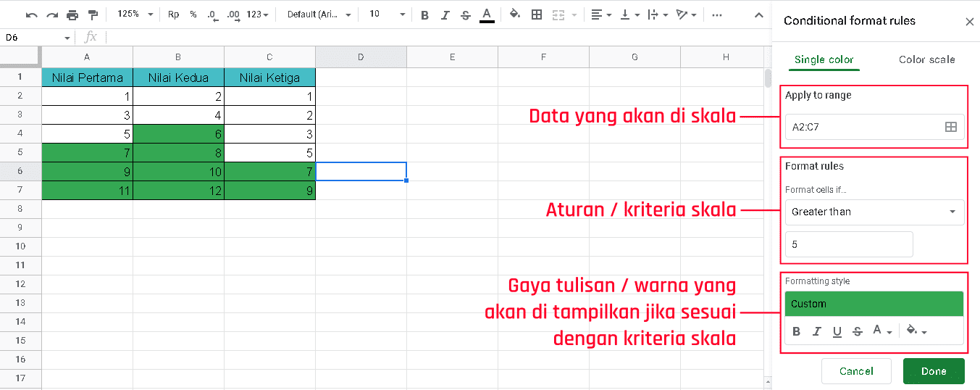Viewport: 980px width, 390px height.
Task: Select green cell containing 12
Action: 178,190
